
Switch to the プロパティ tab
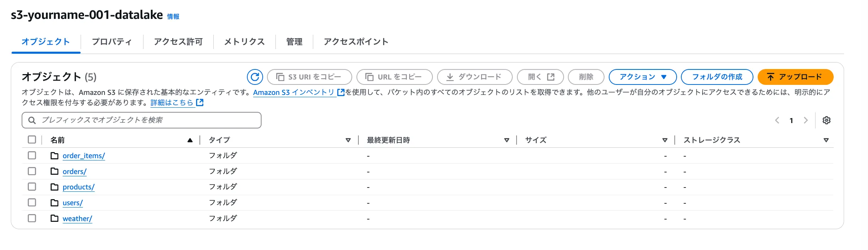tap(112, 42)
